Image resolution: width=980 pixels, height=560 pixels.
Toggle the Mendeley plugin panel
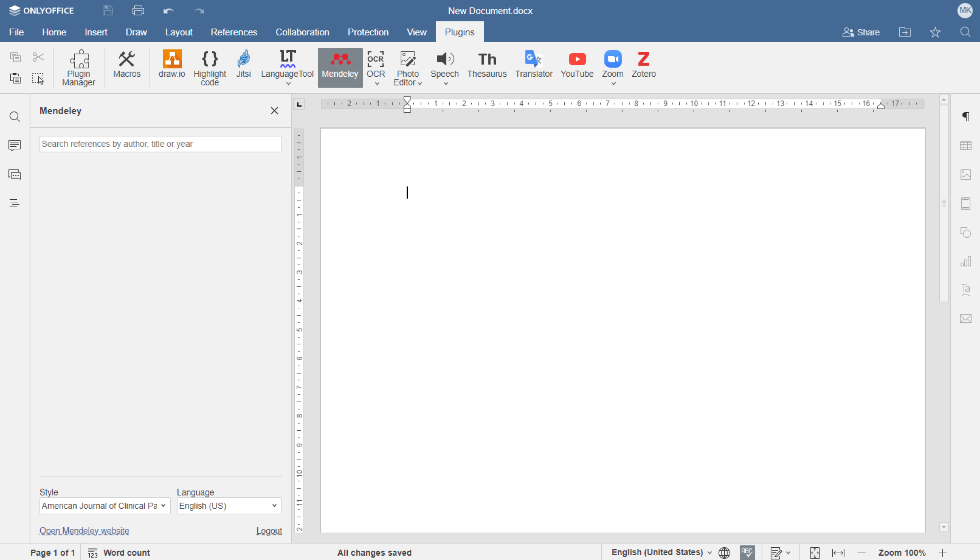coord(340,68)
